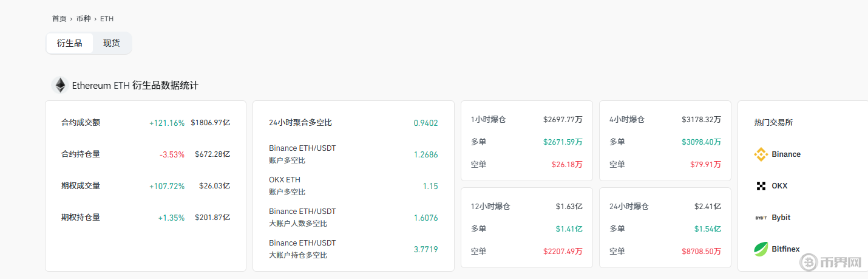The image size is (868, 279).
Task: Click the 24小时爆仓 card title
Action: coord(629,206)
